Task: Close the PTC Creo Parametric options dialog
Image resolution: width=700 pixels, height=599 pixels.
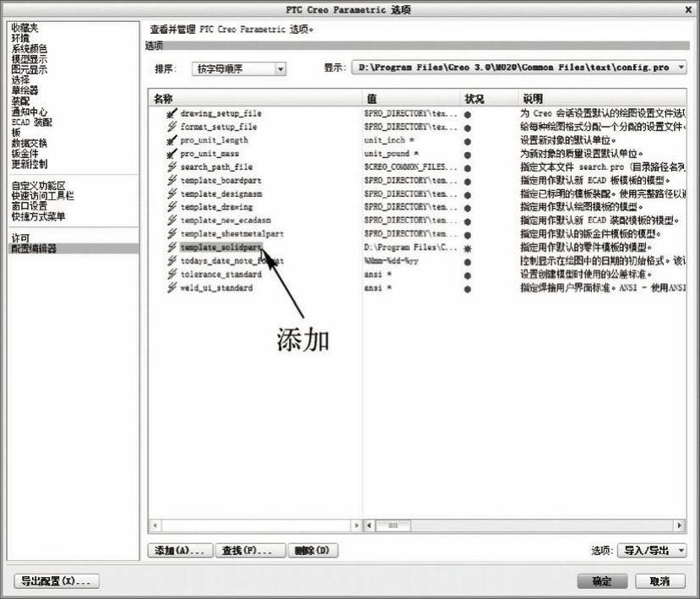Action: point(689,9)
